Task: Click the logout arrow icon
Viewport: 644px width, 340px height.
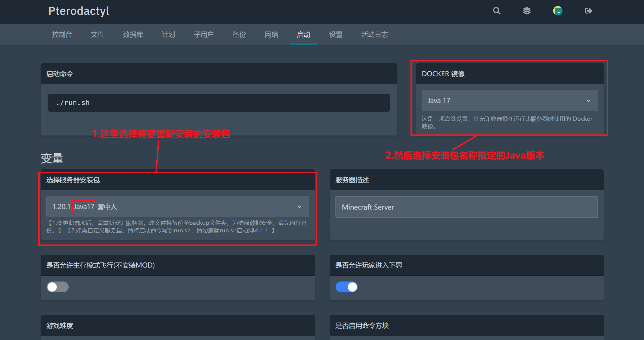Action: pos(589,11)
